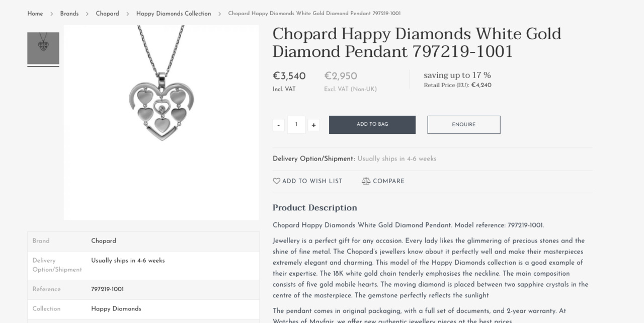The width and height of the screenshot is (644, 323).
Task: Open the Brands breadcrumb link
Action: tap(69, 14)
